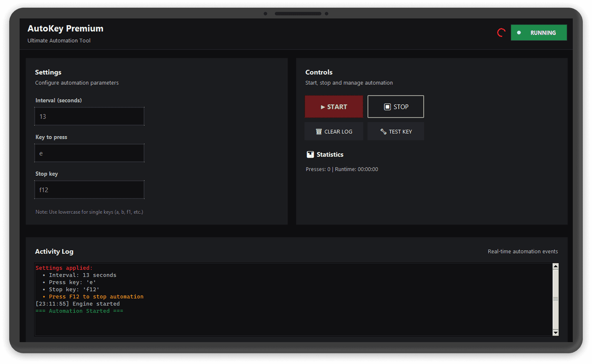592x364 pixels.
Task: Select the Key to press field
Action: [x=89, y=153]
